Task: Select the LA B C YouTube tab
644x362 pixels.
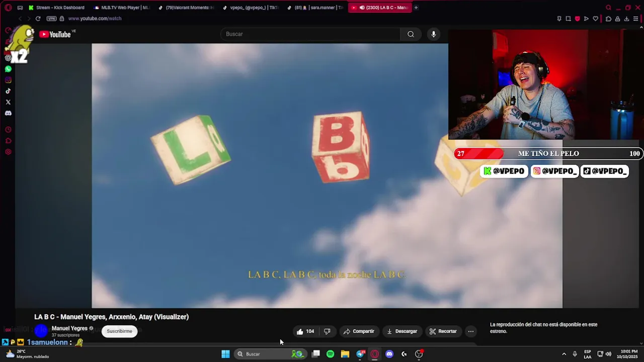Action: point(379,8)
